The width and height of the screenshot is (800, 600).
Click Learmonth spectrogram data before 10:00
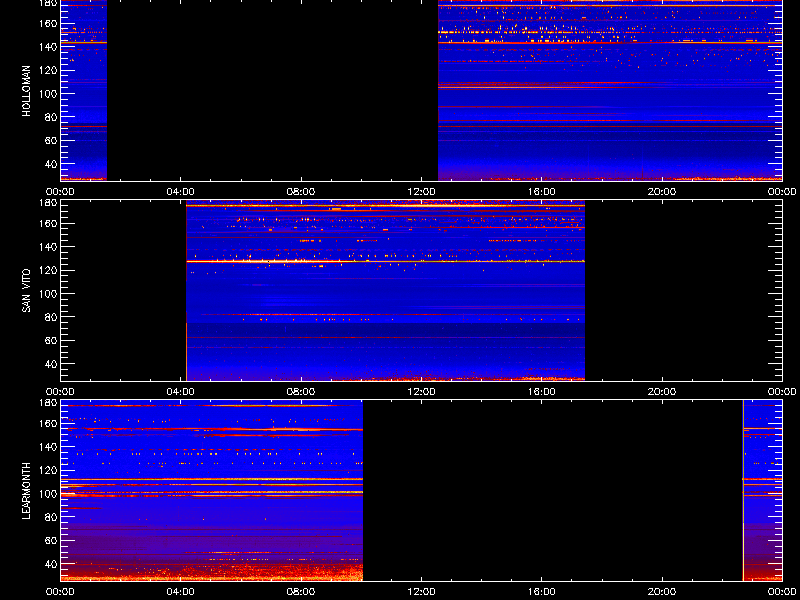click(x=212, y=491)
